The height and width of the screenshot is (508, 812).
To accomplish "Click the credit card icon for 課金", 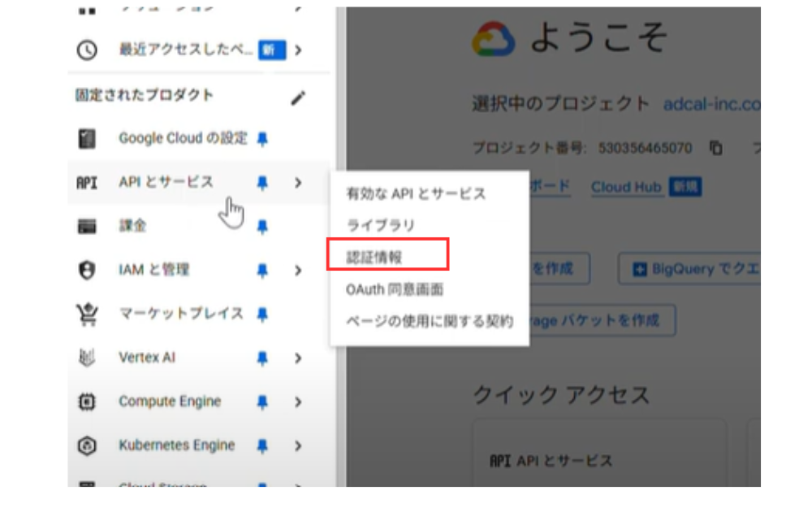I will click(87, 226).
